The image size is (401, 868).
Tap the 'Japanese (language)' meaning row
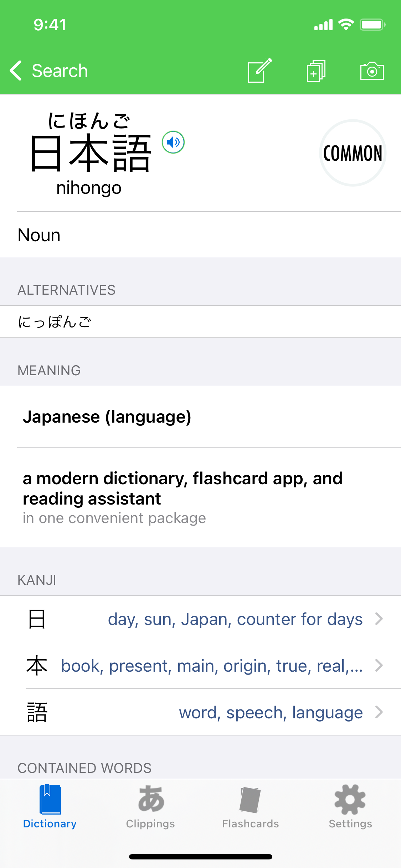point(107,417)
